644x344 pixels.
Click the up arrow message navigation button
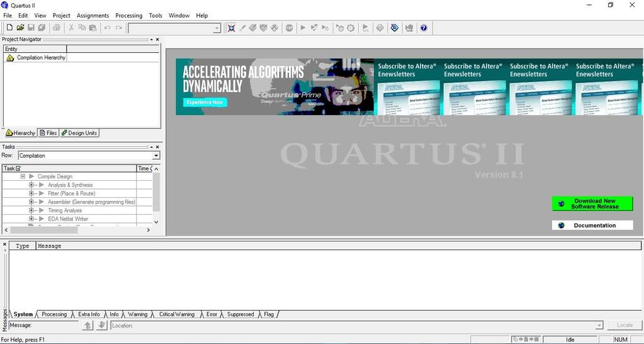pyautogui.click(x=88, y=325)
